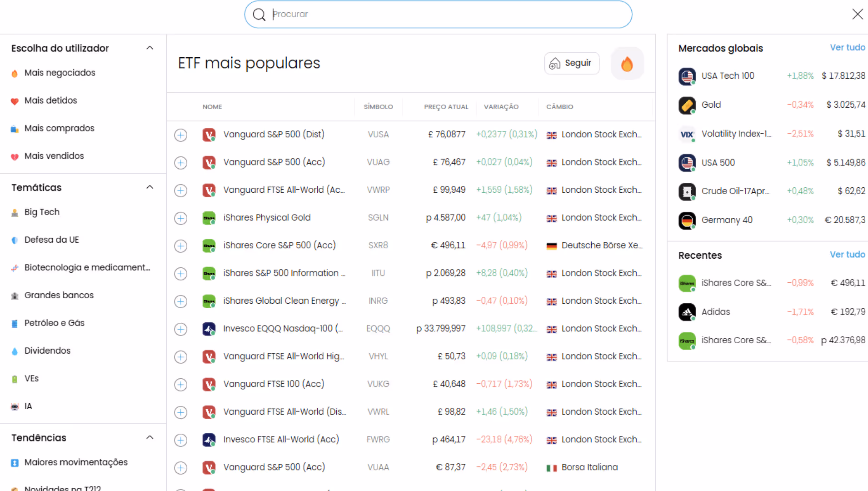Image resolution: width=868 pixels, height=491 pixels.
Task: Open Invesco FTSE All-World (Acc) row
Action: 411,440
